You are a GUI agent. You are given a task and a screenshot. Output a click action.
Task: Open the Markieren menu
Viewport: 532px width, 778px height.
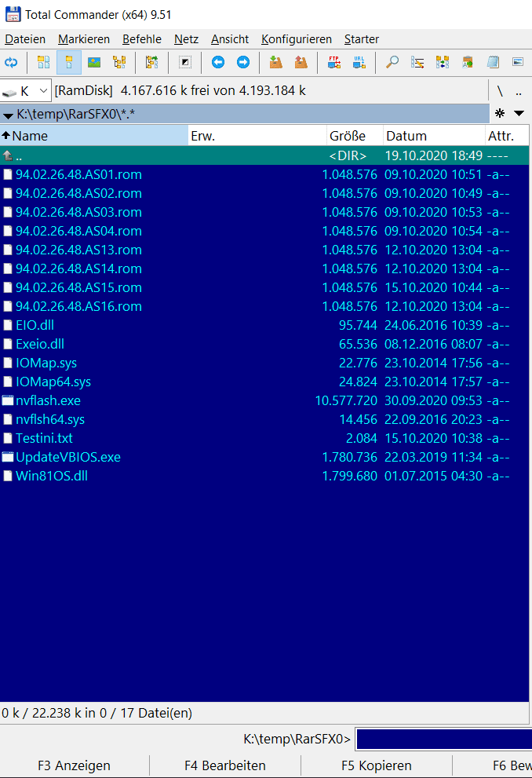(84, 39)
